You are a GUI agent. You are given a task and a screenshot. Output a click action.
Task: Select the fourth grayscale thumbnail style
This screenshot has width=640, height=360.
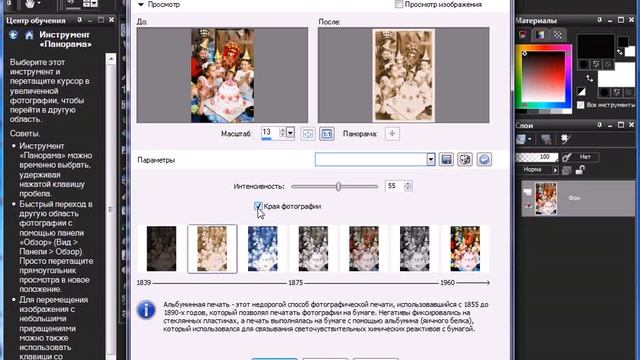point(313,249)
